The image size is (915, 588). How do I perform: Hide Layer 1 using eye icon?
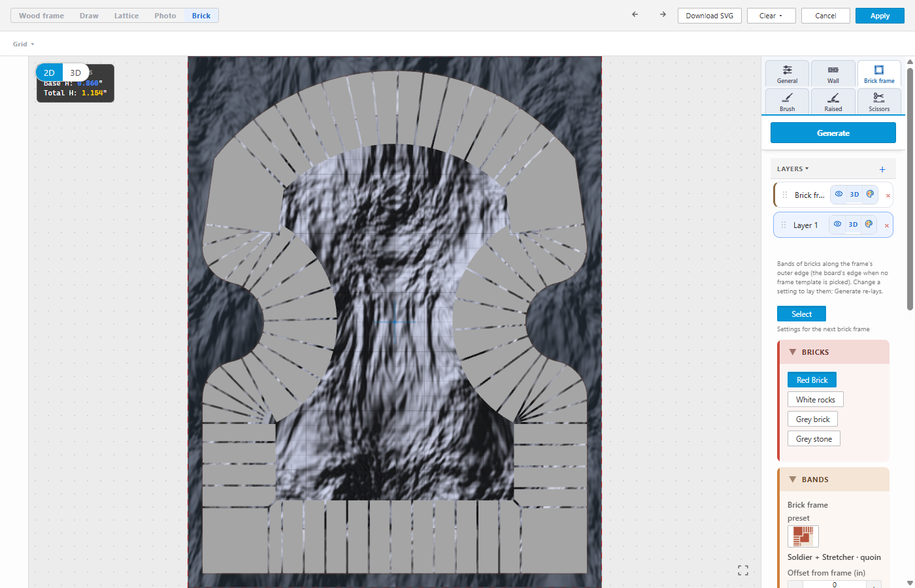837,224
